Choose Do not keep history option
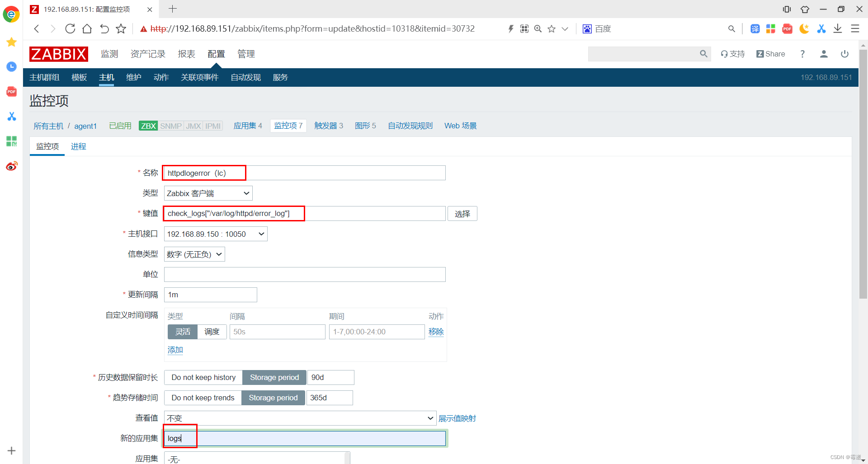868x464 pixels. click(203, 377)
